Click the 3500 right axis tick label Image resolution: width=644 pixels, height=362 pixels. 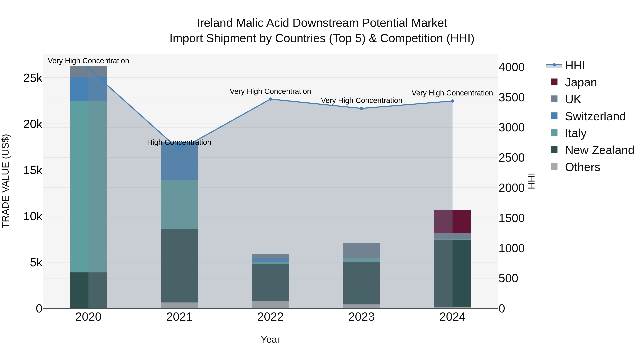(512, 98)
